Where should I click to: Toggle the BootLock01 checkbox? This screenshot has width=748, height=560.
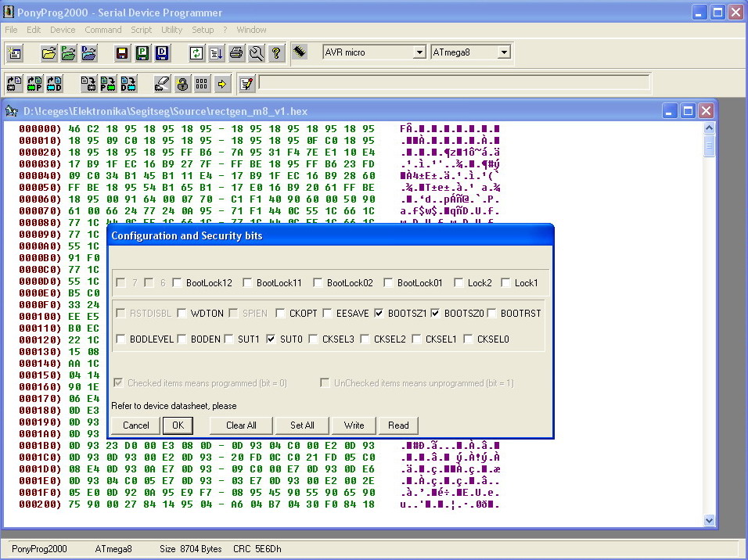[388, 283]
